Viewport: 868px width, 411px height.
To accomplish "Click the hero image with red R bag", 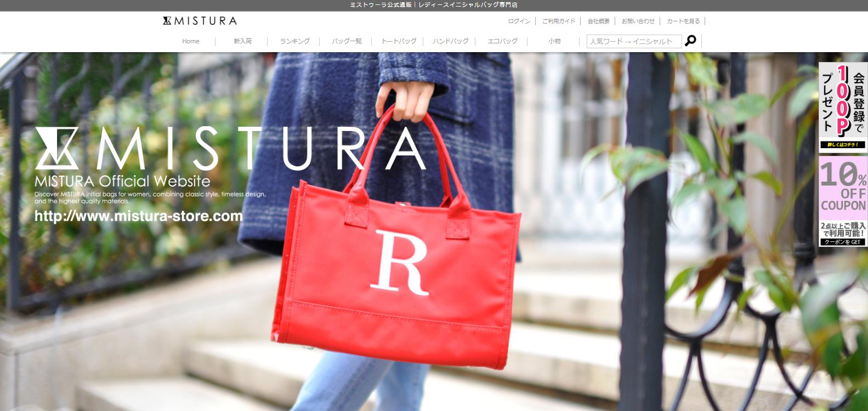I will 434,232.
